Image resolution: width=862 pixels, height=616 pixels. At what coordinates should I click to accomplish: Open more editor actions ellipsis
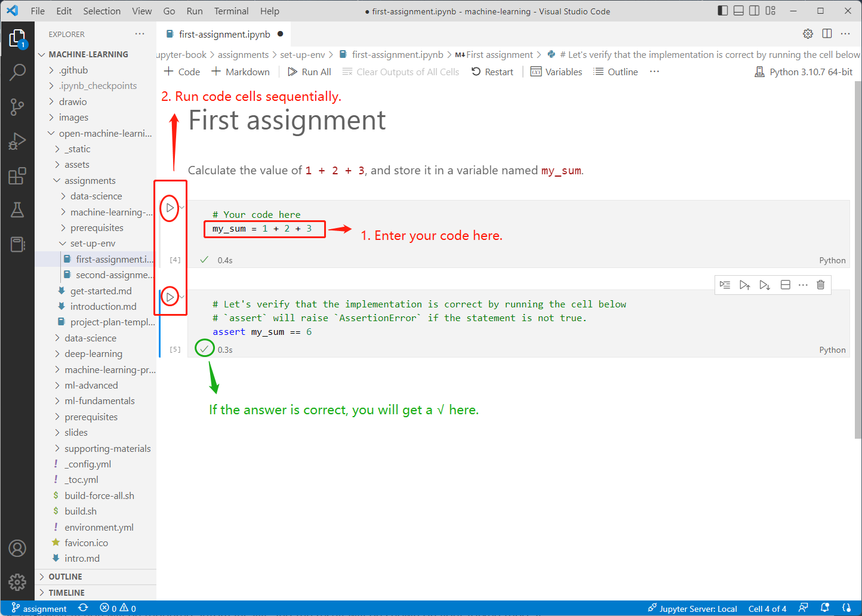coord(845,34)
